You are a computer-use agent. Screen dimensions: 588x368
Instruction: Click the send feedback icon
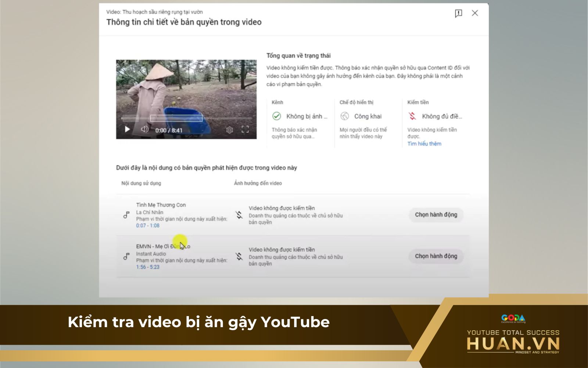click(x=458, y=14)
